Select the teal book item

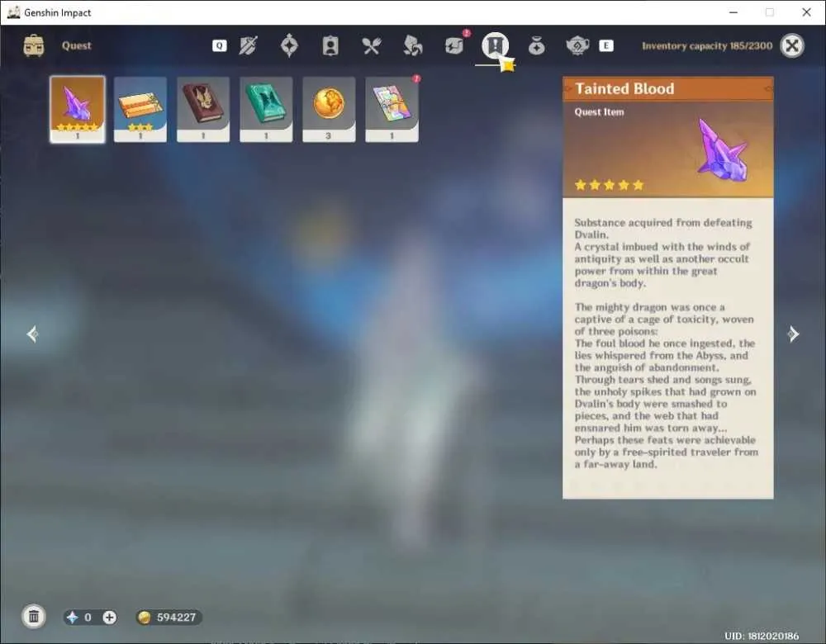[x=266, y=109]
